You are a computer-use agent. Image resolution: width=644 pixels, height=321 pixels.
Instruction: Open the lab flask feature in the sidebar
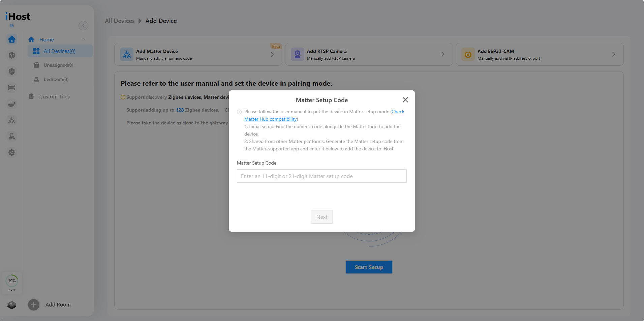point(12,136)
